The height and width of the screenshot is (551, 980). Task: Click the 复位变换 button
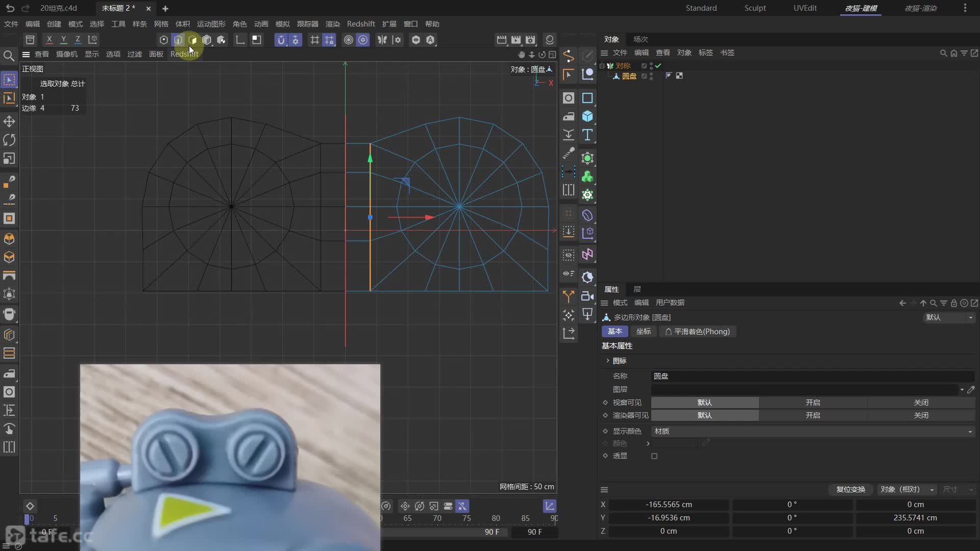click(850, 489)
